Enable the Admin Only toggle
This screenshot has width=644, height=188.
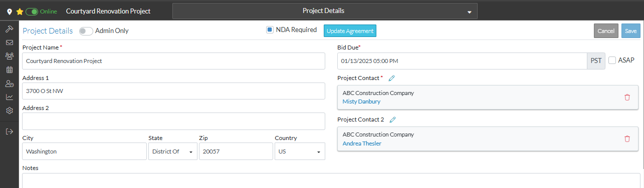(x=86, y=30)
